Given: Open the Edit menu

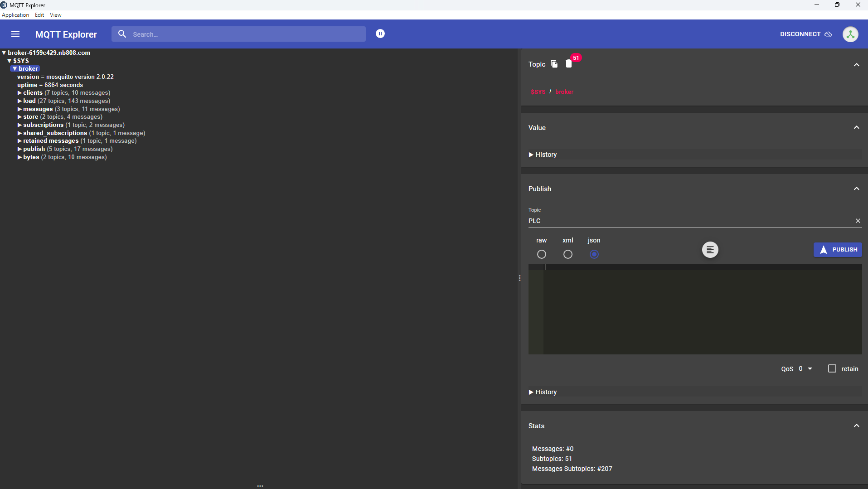Looking at the screenshot, I should pyautogui.click(x=39, y=15).
